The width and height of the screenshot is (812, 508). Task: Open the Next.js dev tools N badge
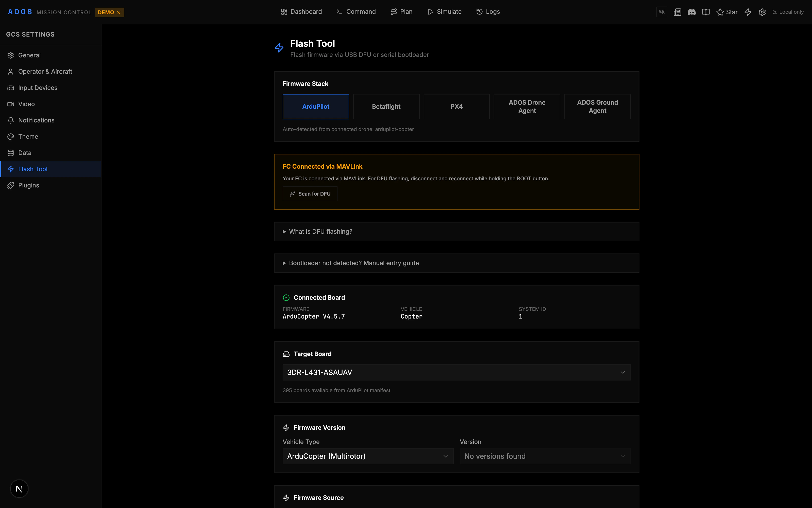click(x=19, y=488)
